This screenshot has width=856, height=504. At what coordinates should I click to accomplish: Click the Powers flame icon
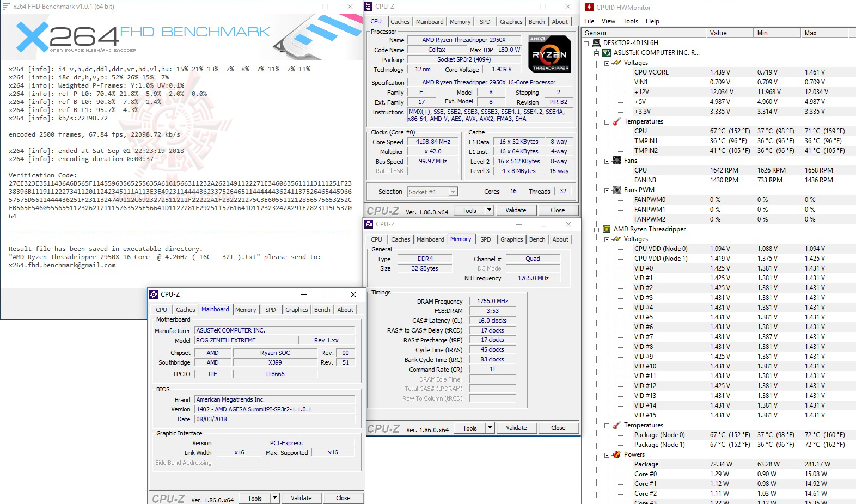click(617, 454)
